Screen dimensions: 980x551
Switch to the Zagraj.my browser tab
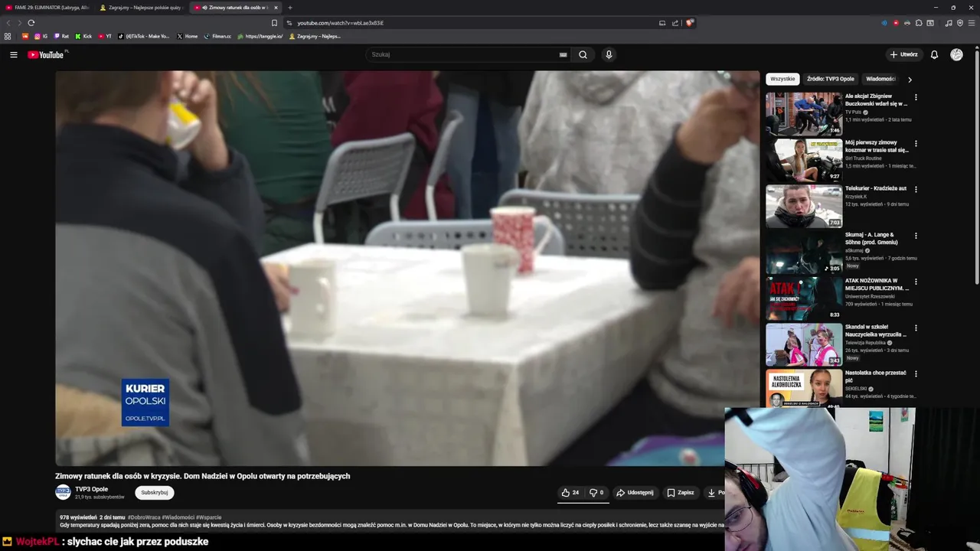pos(141,7)
